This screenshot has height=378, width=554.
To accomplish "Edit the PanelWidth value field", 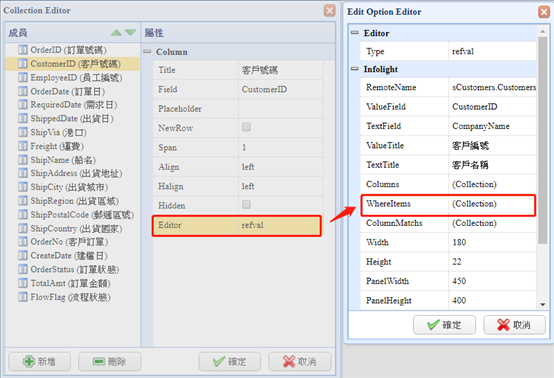I will (492, 281).
